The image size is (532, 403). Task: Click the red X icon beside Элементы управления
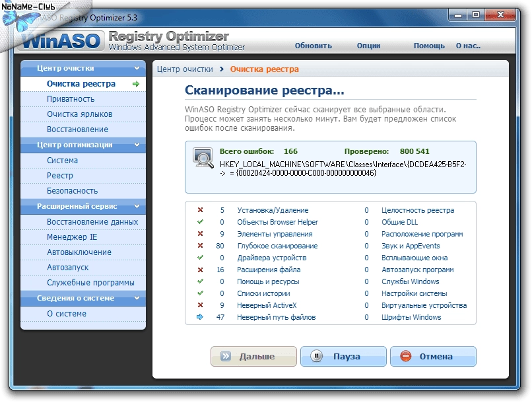pyautogui.click(x=200, y=234)
